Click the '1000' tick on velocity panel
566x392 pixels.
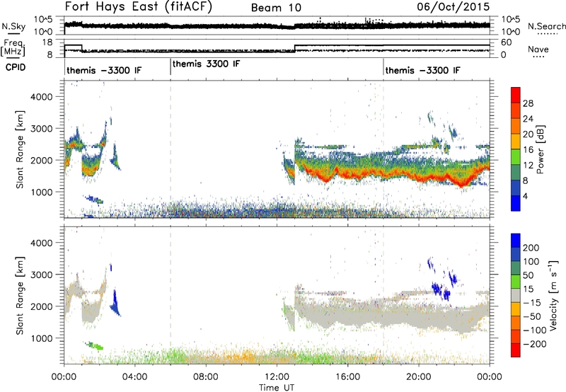pos(42,338)
